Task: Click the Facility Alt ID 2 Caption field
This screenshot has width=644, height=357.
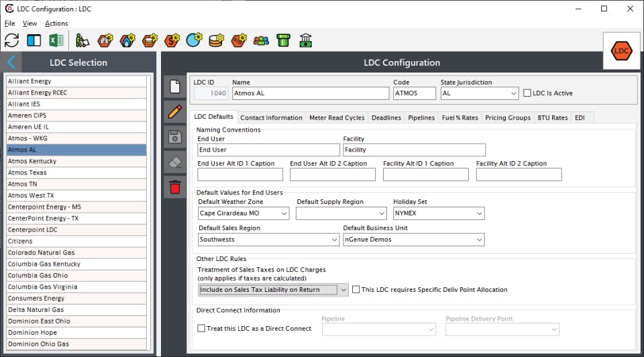Action: [x=519, y=174]
